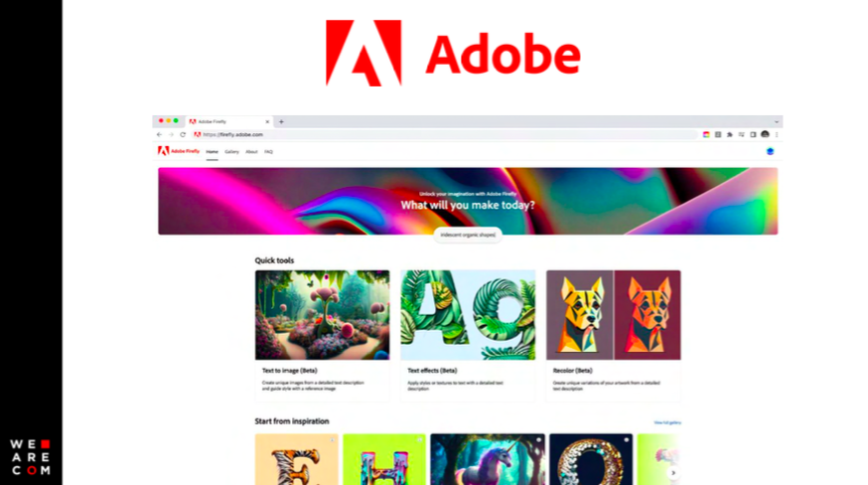Expand the tab search chevron
868x485 pixels.
[777, 122]
